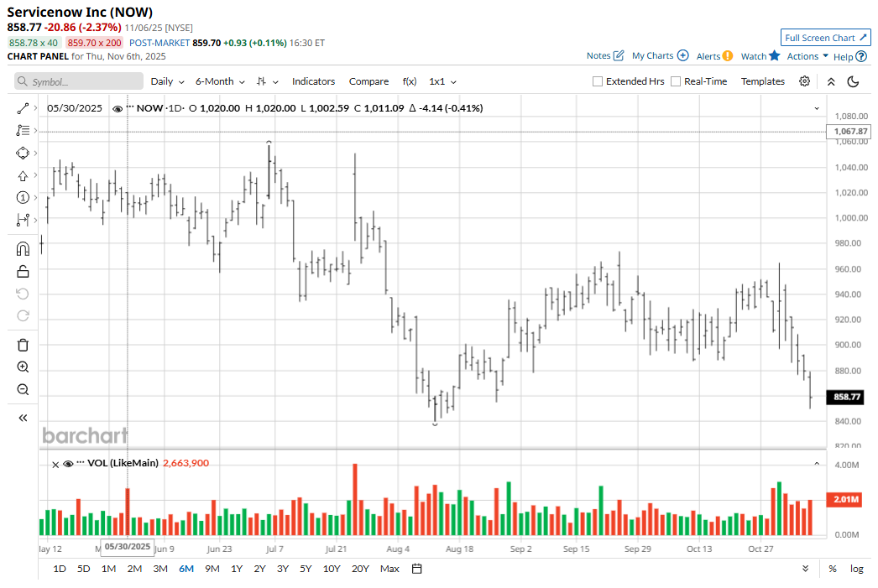Screen dimensions: 878x588
Task: Click the Symbol search field
Action: pyautogui.click(x=79, y=81)
